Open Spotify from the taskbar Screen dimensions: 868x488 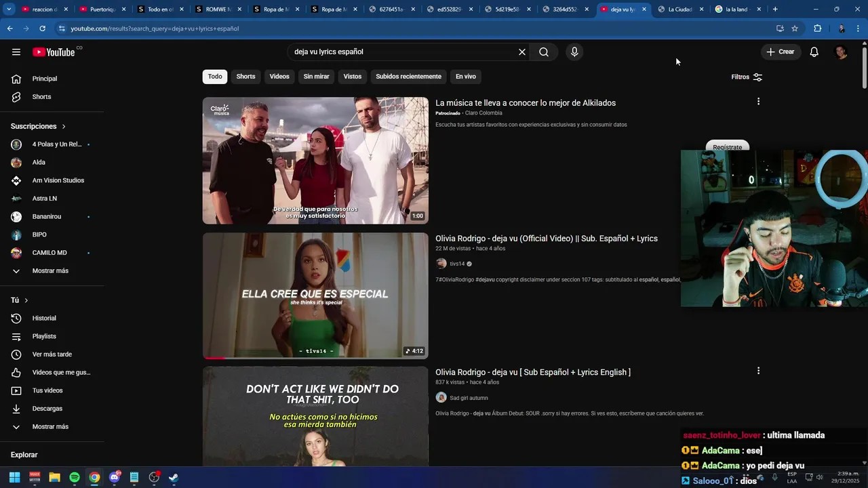pyautogui.click(x=75, y=477)
